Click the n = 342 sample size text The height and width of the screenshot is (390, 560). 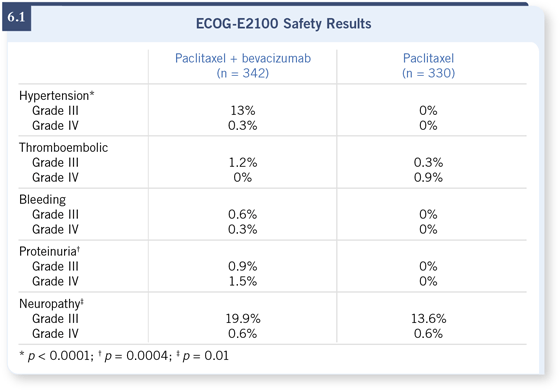[x=243, y=73]
